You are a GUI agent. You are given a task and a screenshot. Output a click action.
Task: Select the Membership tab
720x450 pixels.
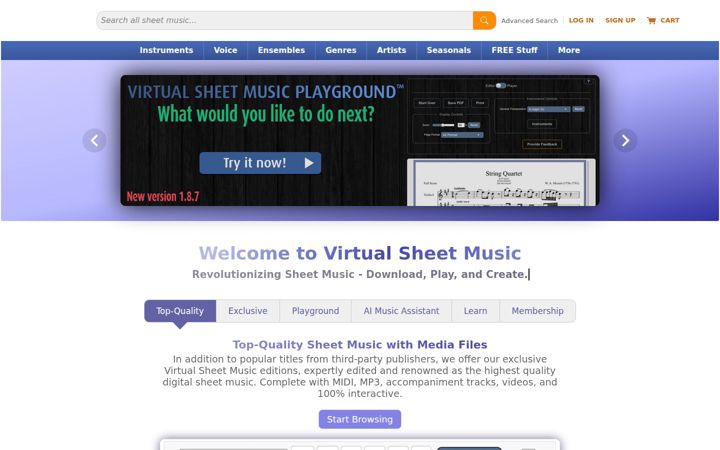pos(537,311)
